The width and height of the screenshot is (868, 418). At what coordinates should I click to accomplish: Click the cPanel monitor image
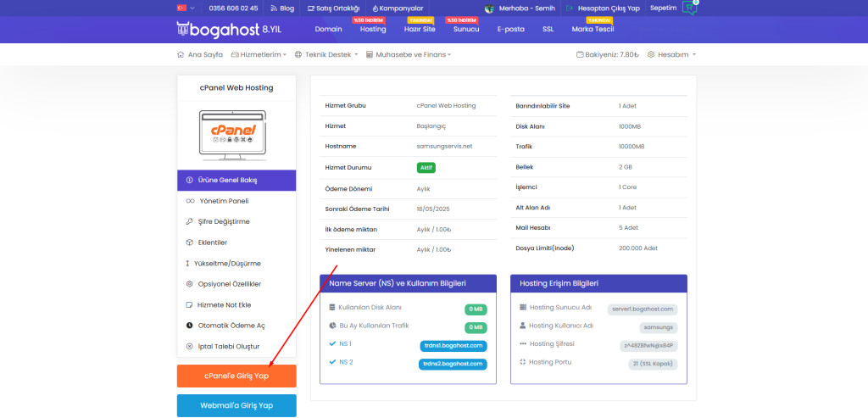pyautogui.click(x=232, y=135)
